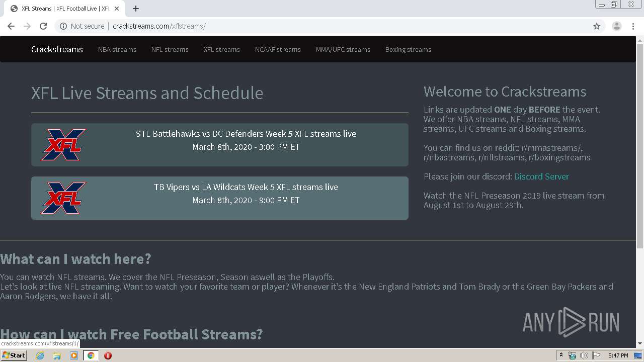Open media player taskbar icon
Screen dimensions: 644x362
pos(74,355)
